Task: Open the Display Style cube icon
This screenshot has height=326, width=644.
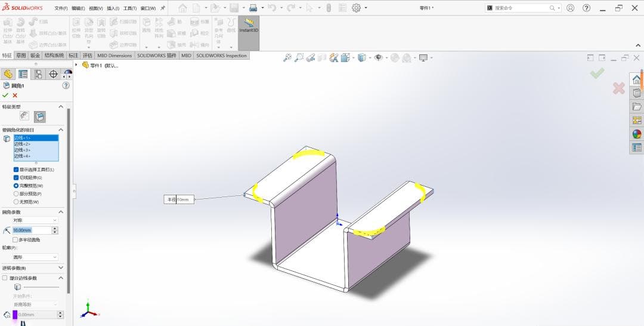Action: [x=361, y=57]
